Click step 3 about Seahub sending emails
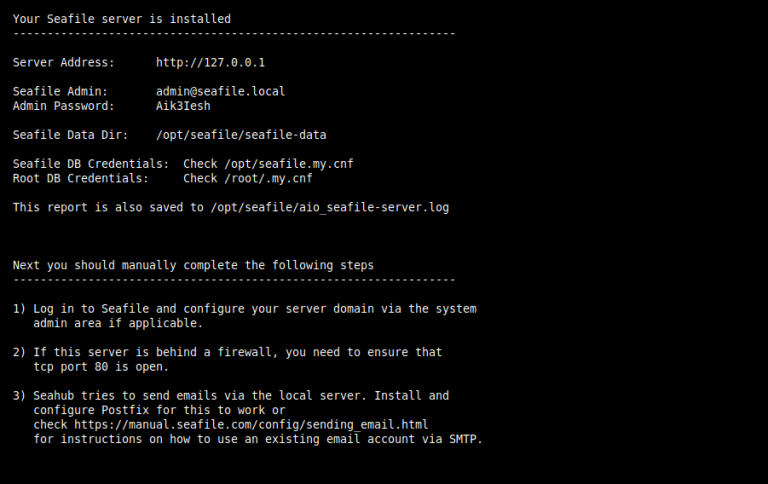This screenshot has width=768, height=484. 231,395
